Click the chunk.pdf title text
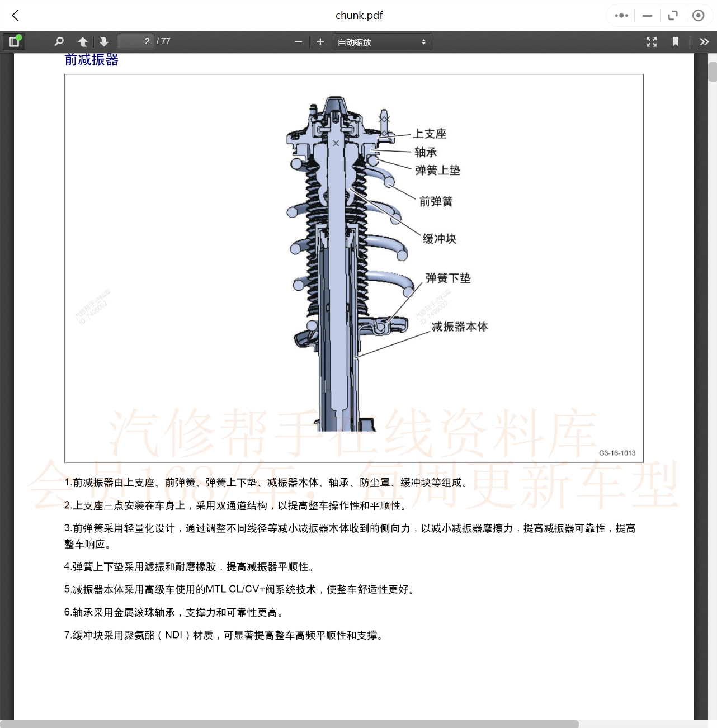This screenshot has height=728, width=717. [x=359, y=16]
